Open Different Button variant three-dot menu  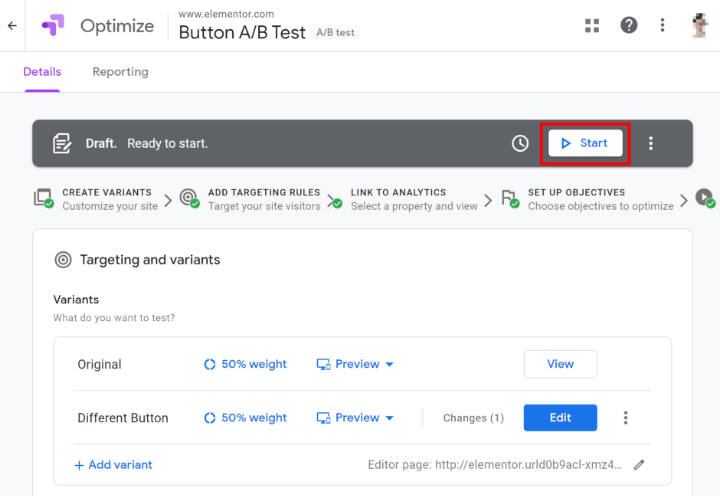pyautogui.click(x=626, y=418)
